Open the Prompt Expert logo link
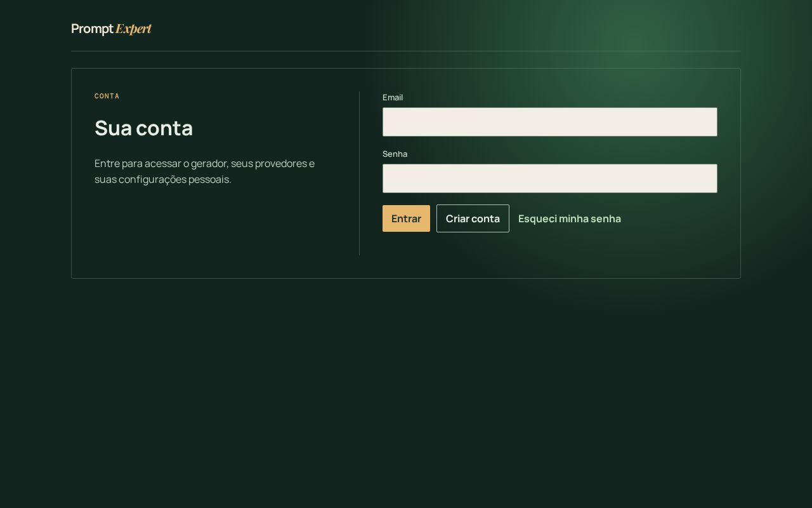 click(111, 29)
